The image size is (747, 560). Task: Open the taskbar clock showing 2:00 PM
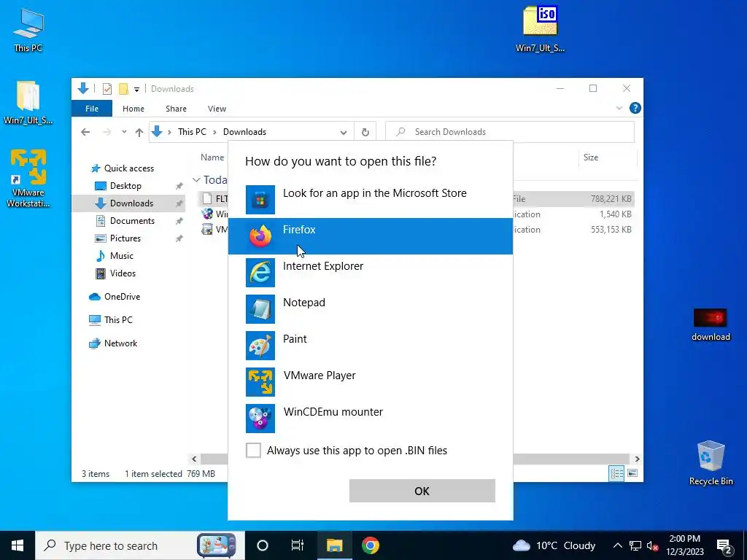(x=684, y=545)
